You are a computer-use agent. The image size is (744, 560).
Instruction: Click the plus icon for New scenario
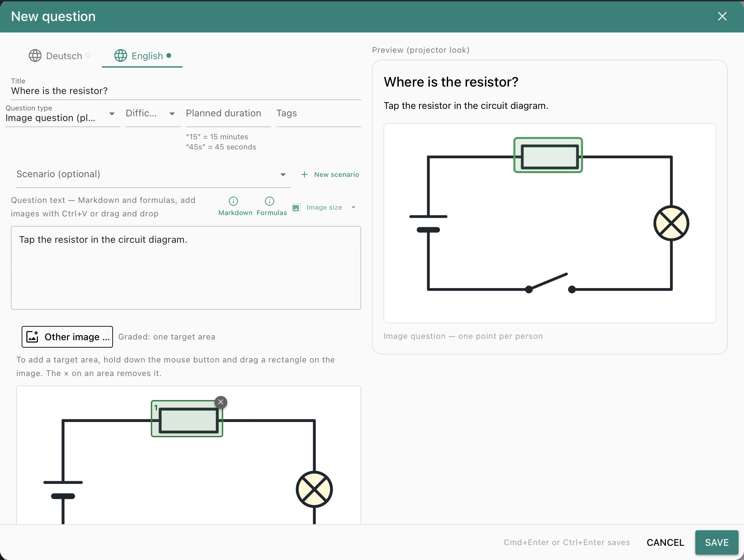(304, 174)
